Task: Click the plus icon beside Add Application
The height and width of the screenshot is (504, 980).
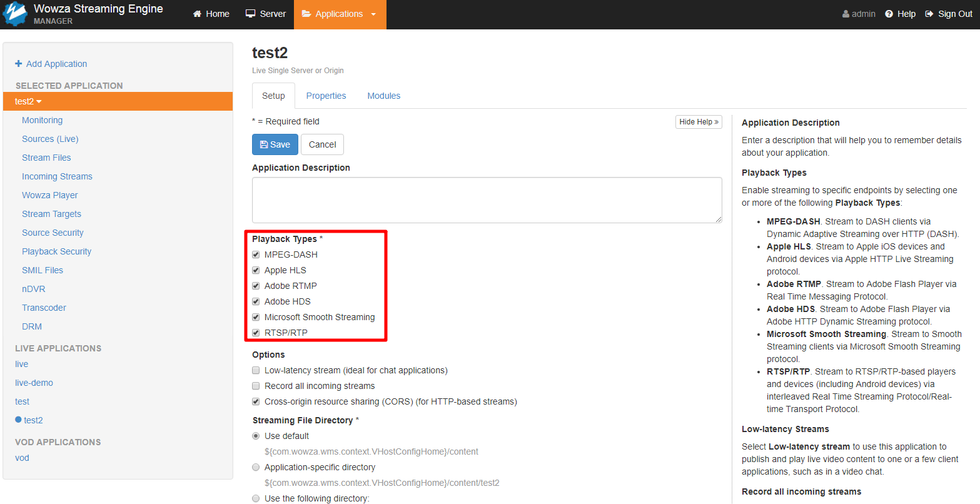Action: 19,64
